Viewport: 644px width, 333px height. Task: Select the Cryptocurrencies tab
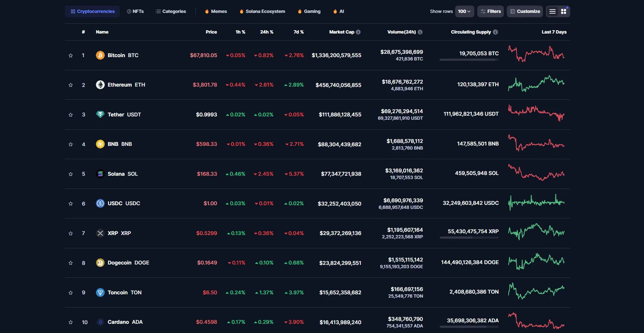93,11
